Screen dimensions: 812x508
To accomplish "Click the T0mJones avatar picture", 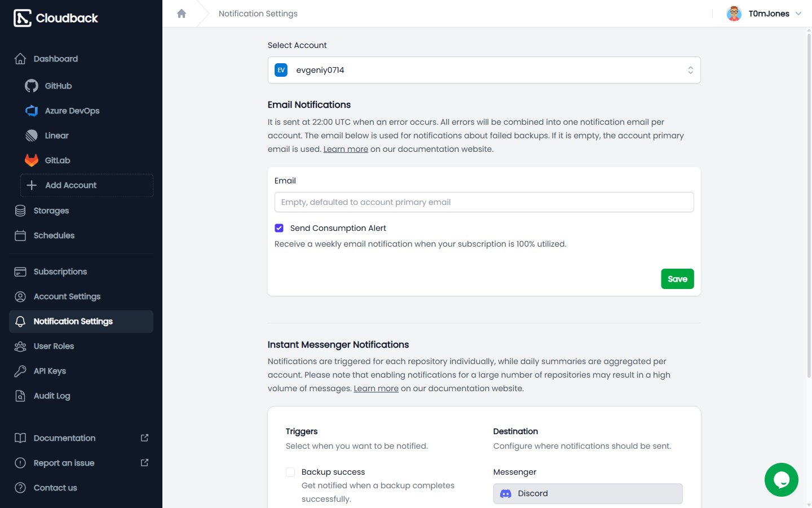I will coord(734,14).
